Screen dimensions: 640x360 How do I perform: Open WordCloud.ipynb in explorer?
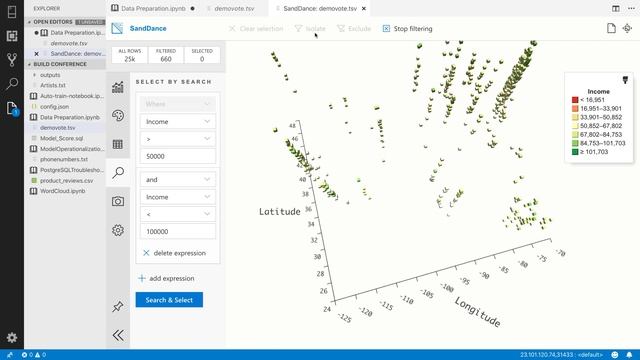click(x=62, y=191)
